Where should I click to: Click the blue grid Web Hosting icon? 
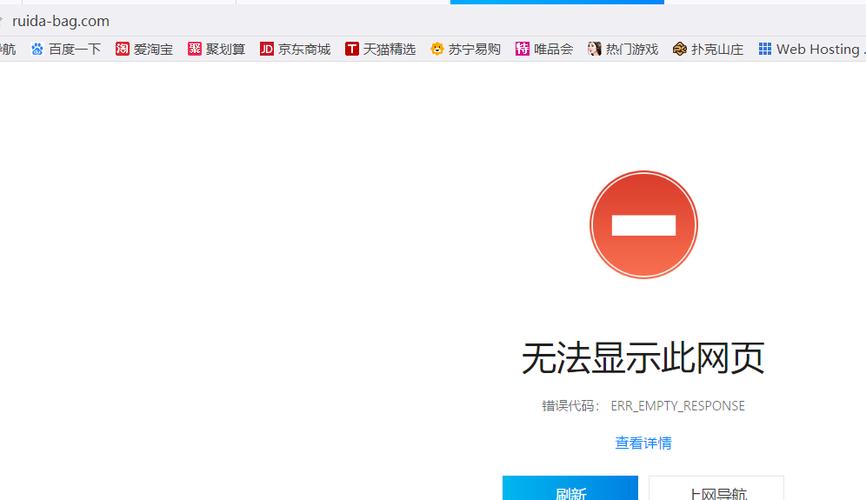[764, 49]
